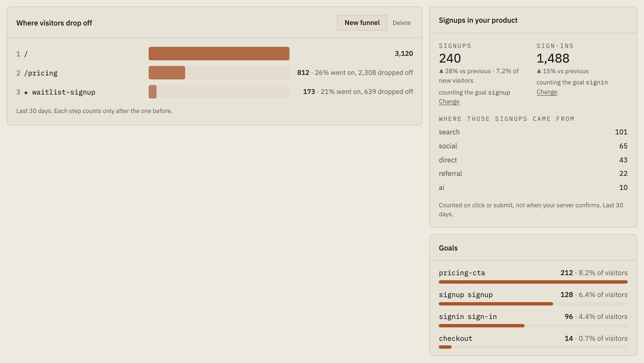The width and height of the screenshot is (644, 363).
Task: Select the referral source row
Action: tap(533, 174)
